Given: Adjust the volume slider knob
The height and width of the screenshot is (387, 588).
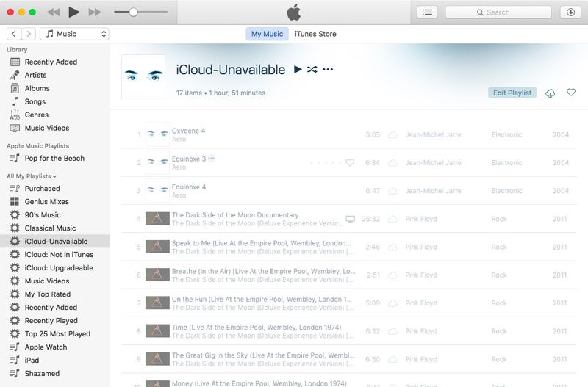Looking at the screenshot, I should pyautogui.click(x=133, y=12).
